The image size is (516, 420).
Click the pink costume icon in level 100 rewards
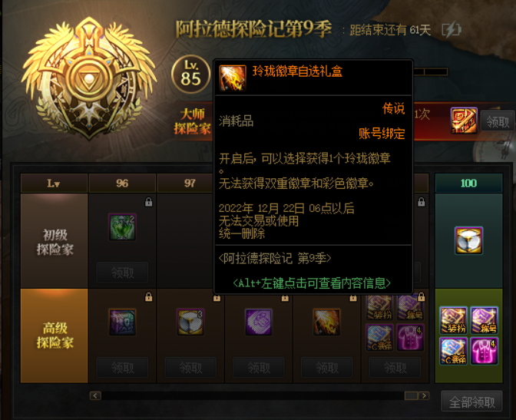(x=484, y=351)
